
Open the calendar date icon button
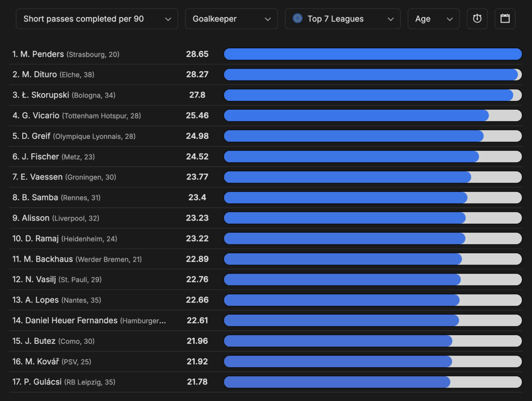tap(505, 19)
